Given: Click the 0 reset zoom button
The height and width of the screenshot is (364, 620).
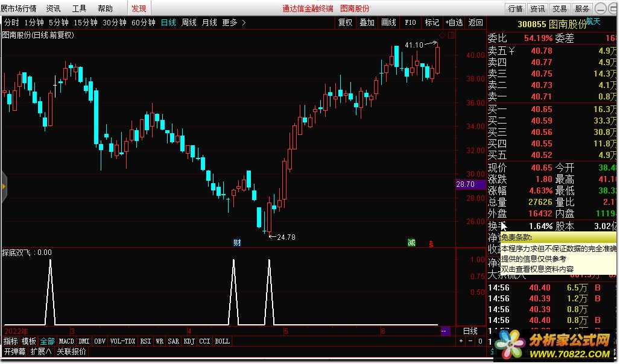Looking at the screenshot, I should pyautogui.click(x=480, y=341).
